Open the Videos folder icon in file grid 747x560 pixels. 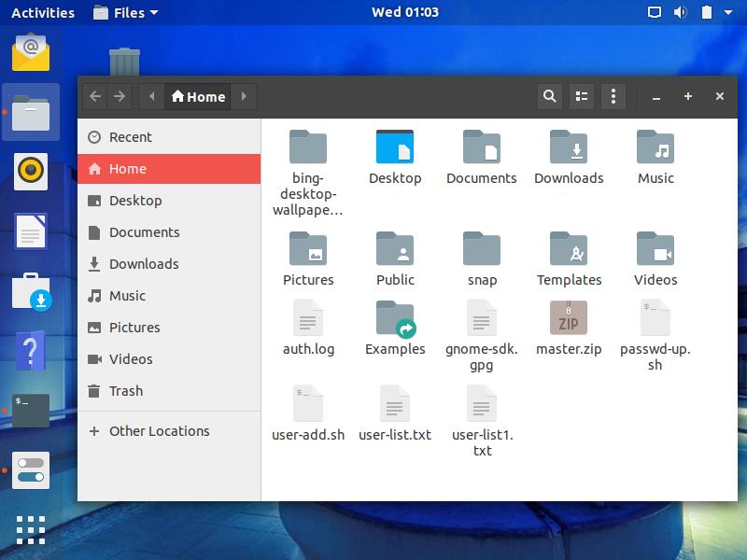655,248
